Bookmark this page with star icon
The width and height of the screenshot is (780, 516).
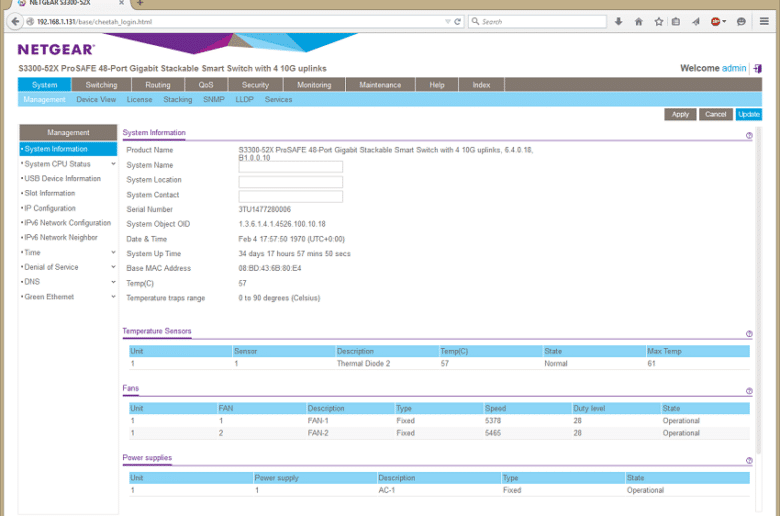point(659,21)
